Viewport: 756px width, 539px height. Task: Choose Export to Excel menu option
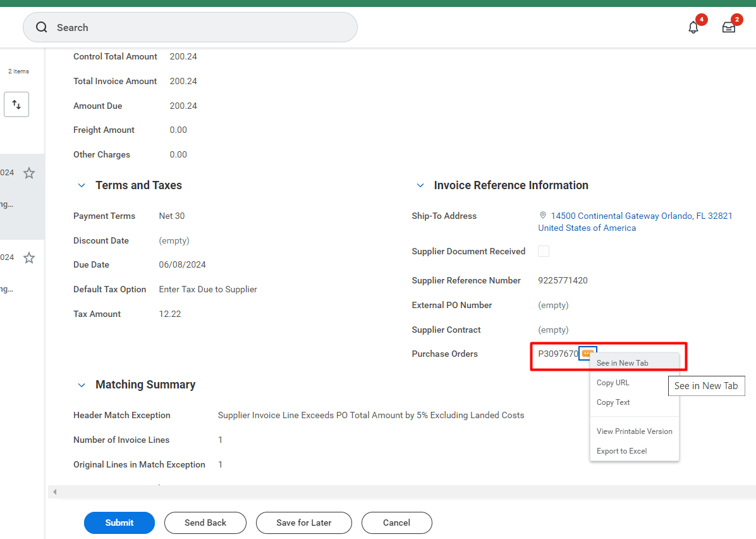point(621,451)
